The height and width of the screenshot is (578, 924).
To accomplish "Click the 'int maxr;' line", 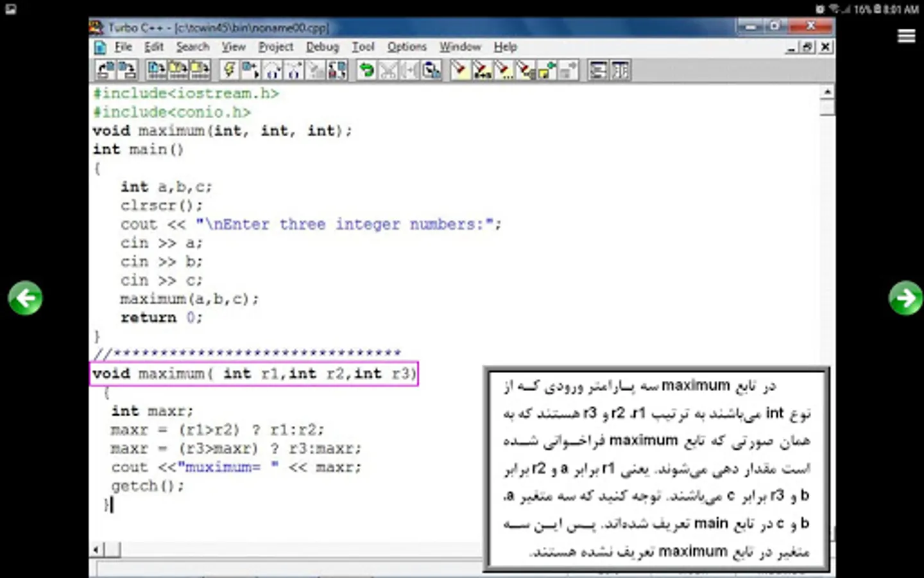I will (x=152, y=410).
